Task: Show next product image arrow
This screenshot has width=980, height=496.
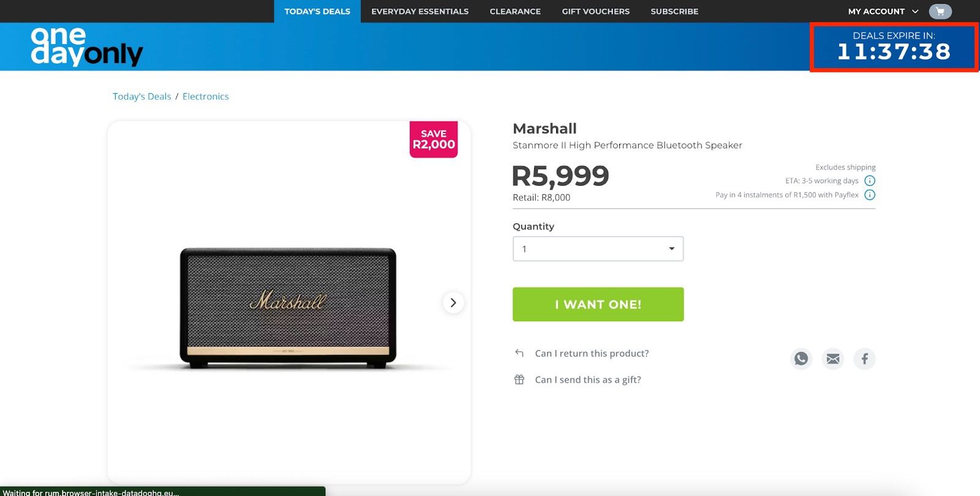Action: point(453,303)
